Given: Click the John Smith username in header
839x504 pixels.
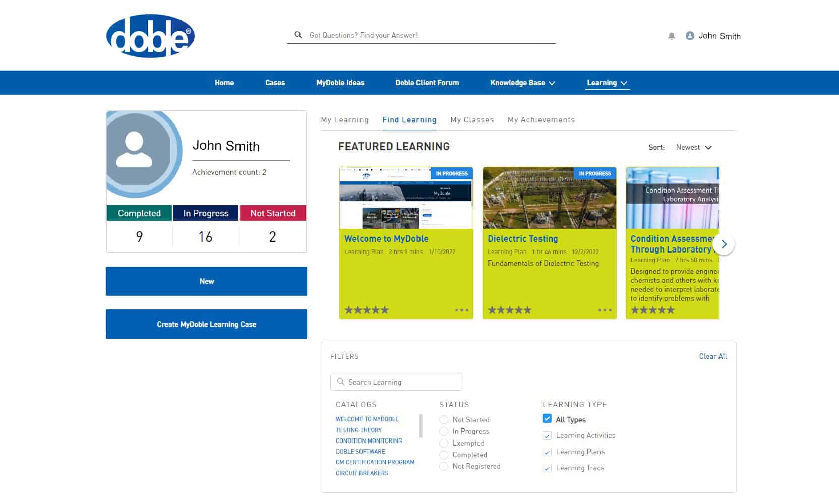Looking at the screenshot, I should pos(720,36).
